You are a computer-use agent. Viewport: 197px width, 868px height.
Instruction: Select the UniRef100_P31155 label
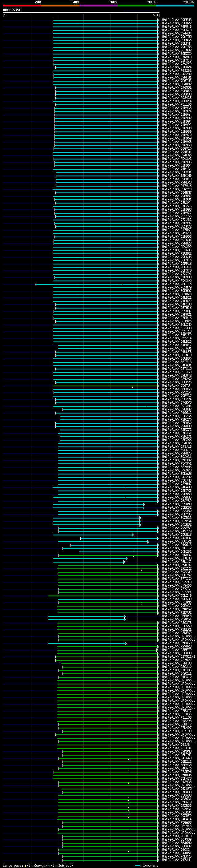pyautogui.click(x=176, y=216)
